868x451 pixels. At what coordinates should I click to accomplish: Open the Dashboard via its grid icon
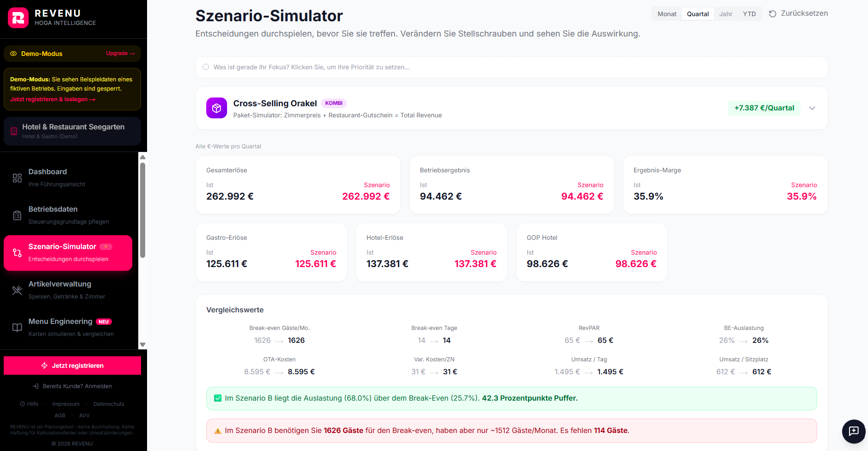pyautogui.click(x=17, y=177)
